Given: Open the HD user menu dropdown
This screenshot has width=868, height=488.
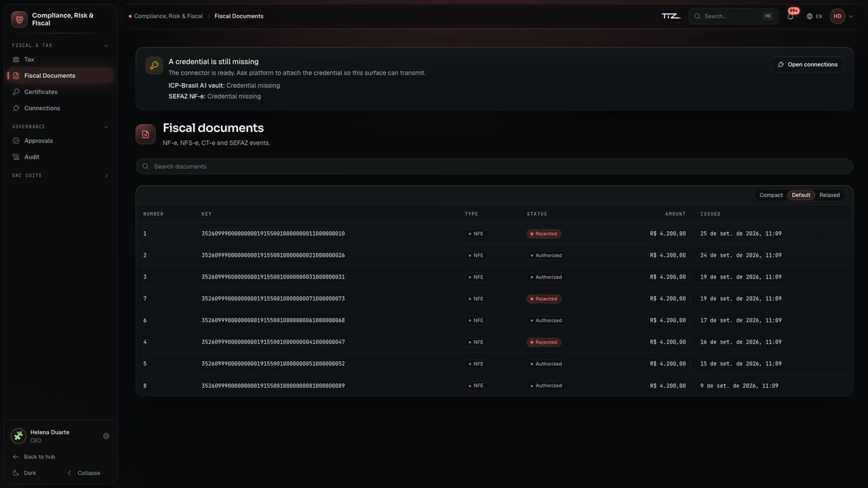Looking at the screenshot, I should point(842,16).
